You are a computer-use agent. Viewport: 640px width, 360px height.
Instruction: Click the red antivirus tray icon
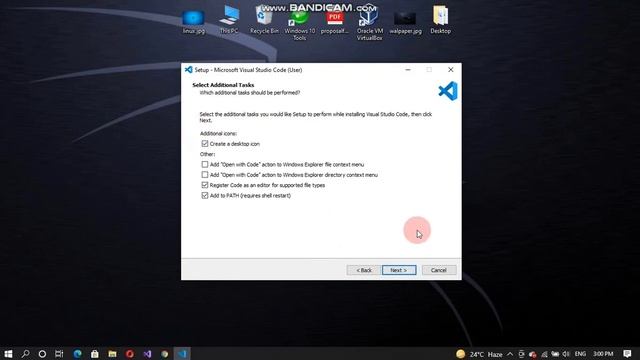[x=533, y=354]
